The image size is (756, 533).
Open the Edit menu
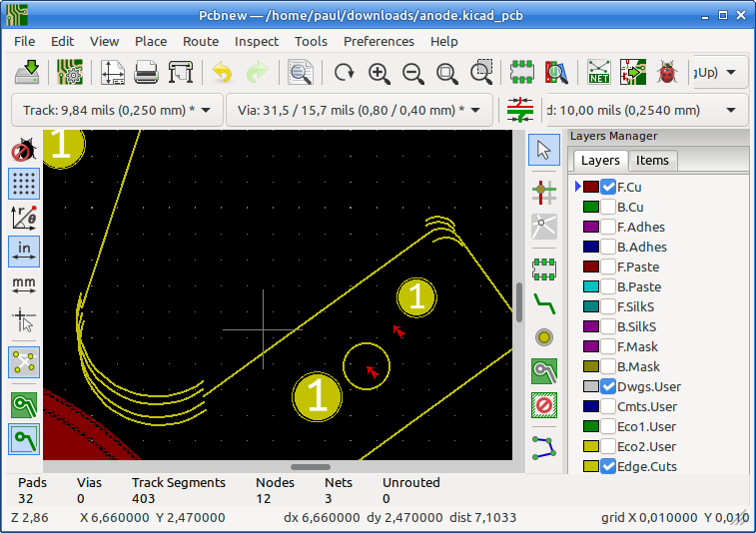(x=63, y=42)
